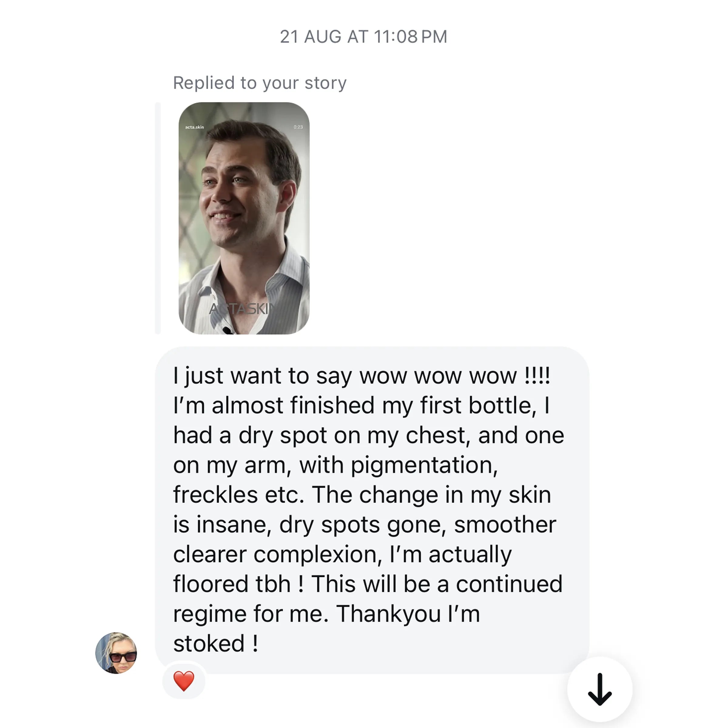Click "freckles etc." in the message text
Viewport: 728px width, 728px height.
(x=238, y=495)
